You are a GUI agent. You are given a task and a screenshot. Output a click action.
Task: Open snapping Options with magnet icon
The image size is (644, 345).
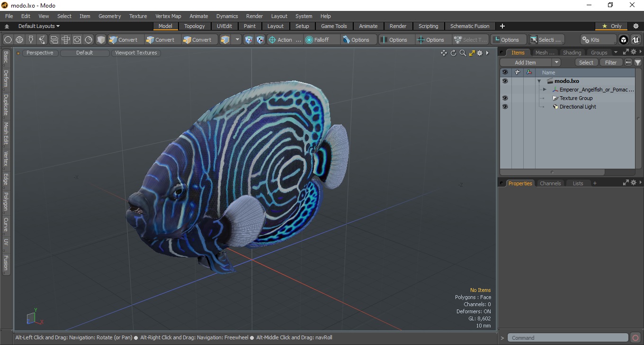(x=359, y=40)
